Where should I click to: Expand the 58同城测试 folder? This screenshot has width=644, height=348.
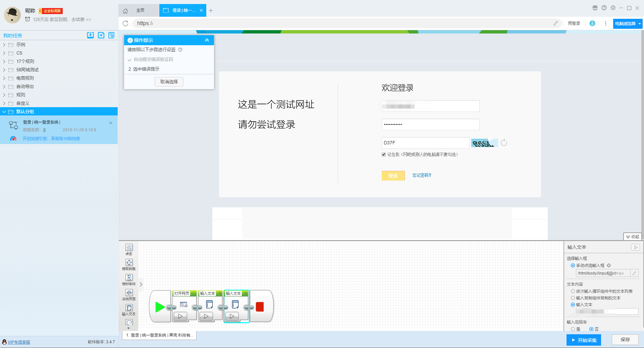4,70
